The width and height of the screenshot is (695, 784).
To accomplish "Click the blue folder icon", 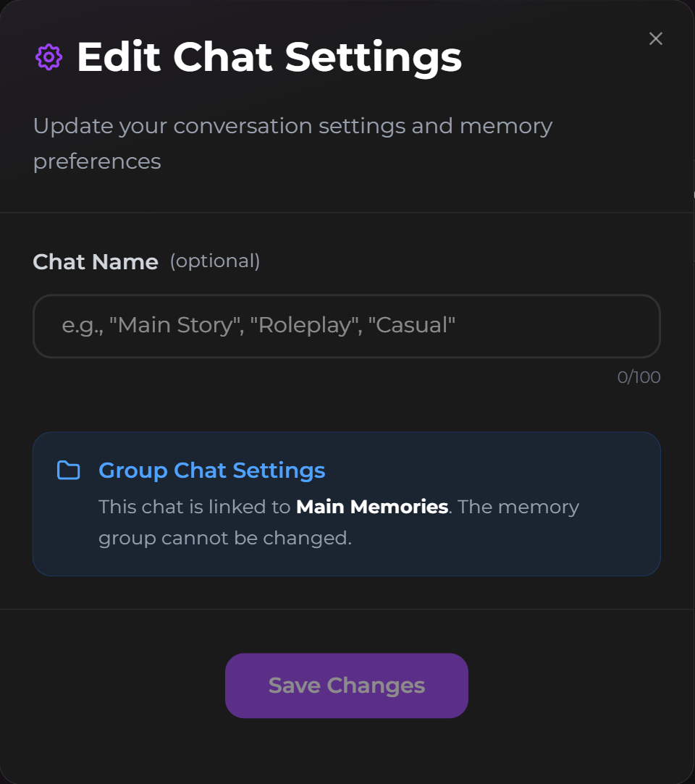I will pos(69,471).
